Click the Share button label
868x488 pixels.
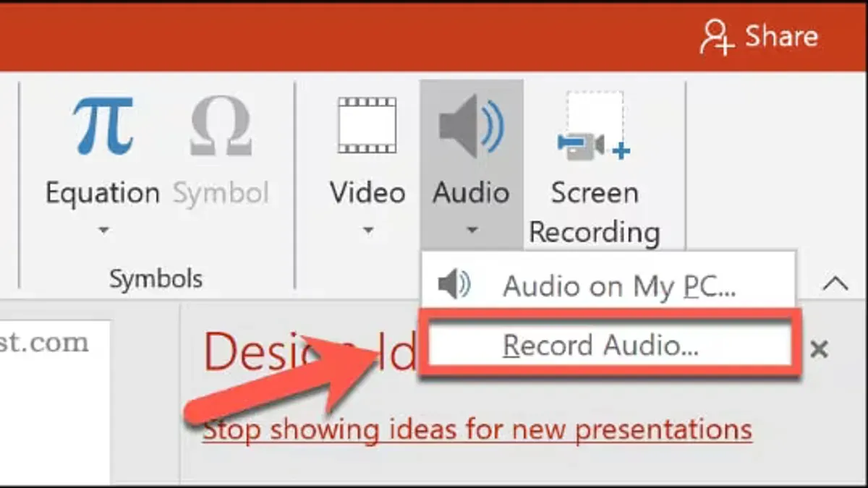pos(781,36)
